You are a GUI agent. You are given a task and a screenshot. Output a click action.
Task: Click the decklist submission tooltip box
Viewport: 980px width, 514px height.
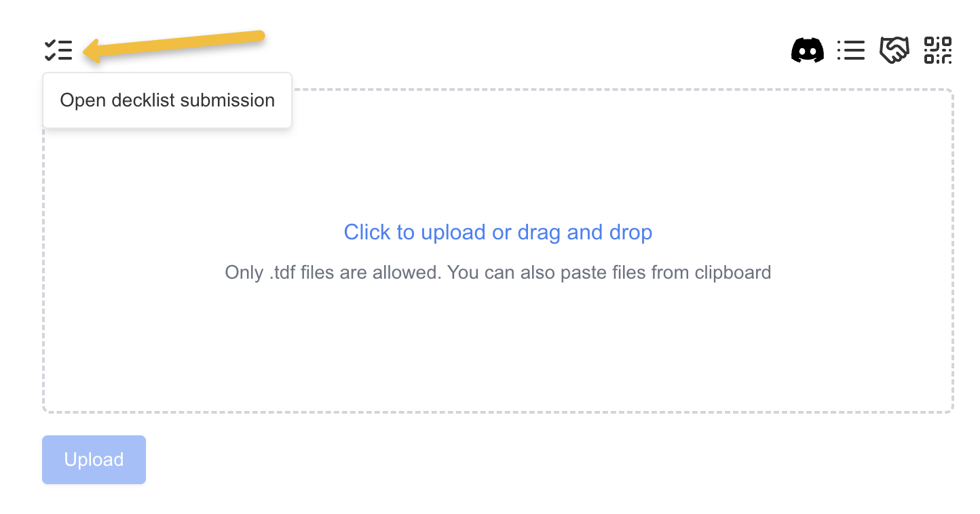click(167, 100)
